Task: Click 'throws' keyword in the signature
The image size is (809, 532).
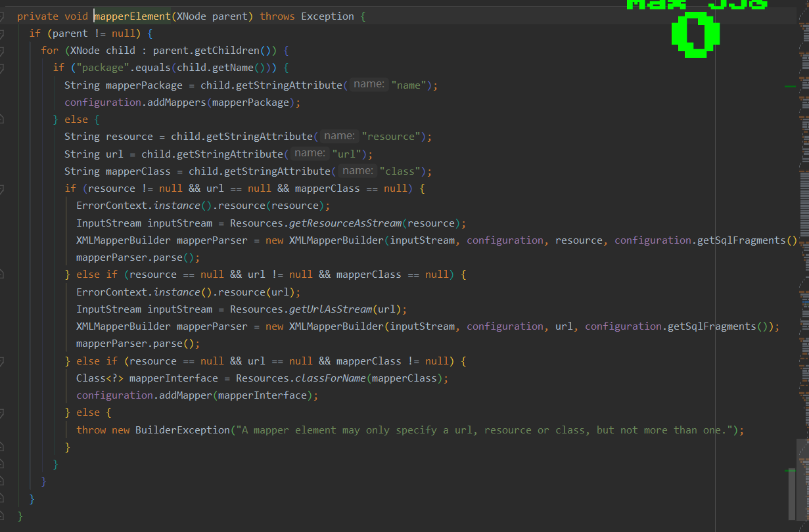Action: click(277, 16)
